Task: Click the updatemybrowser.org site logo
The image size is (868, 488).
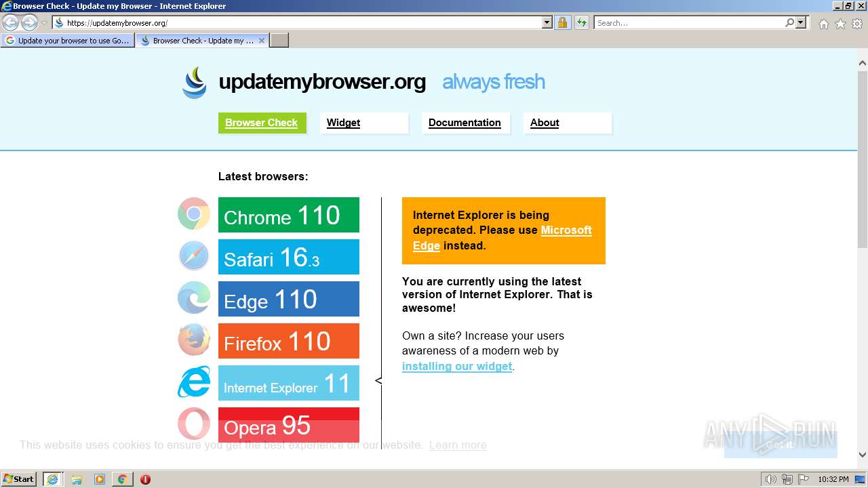Action: click(195, 83)
